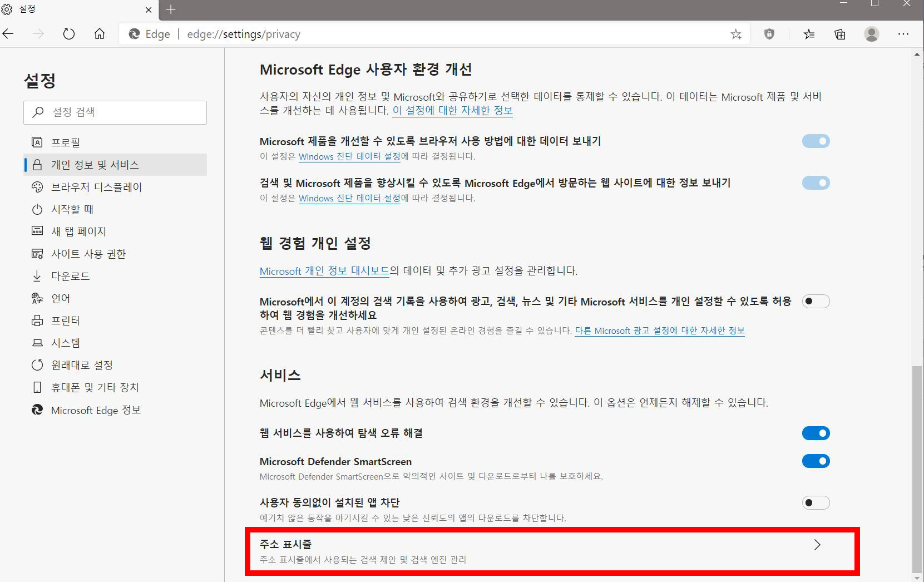Open Windows 진단 데이터 설정 link under 웹 사이트 정보

pyautogui.click(x=349, y=198)
